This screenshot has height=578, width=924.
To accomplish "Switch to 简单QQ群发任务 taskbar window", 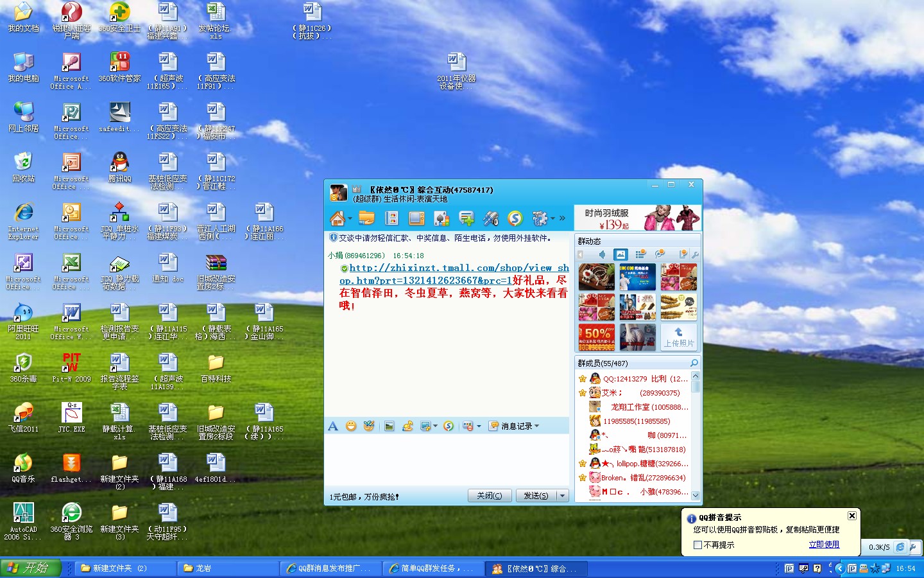I will click(433, 568).
